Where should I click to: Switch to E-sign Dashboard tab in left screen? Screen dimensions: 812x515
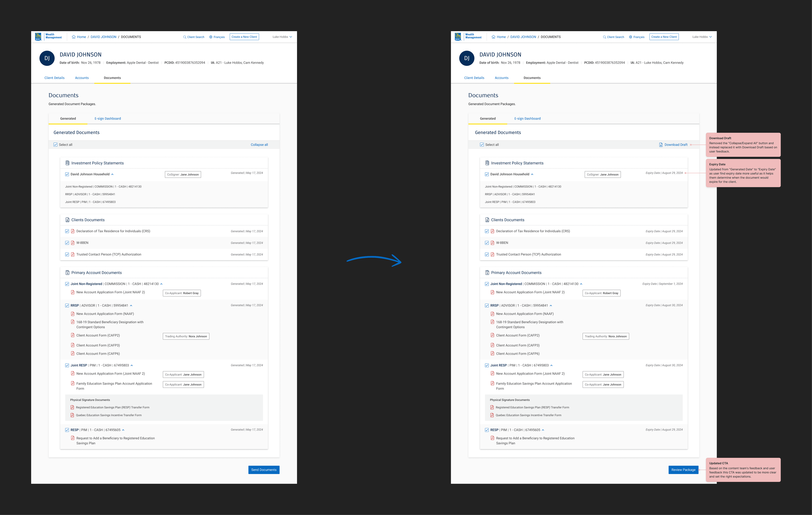[108, 119]
